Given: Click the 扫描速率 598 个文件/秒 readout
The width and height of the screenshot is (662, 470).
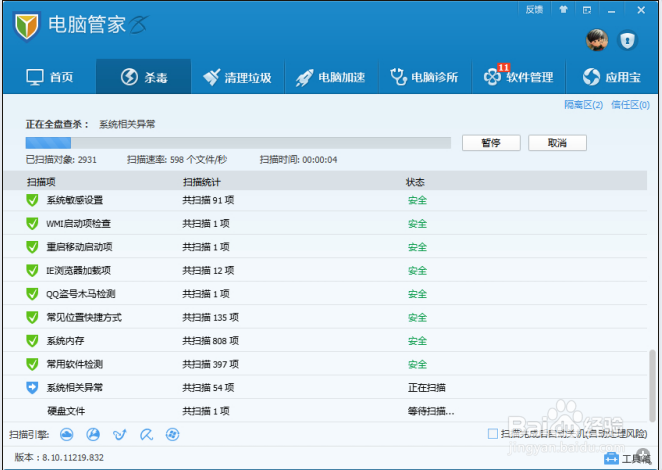Looking at the screenshot, I should [x=177, y=160].
